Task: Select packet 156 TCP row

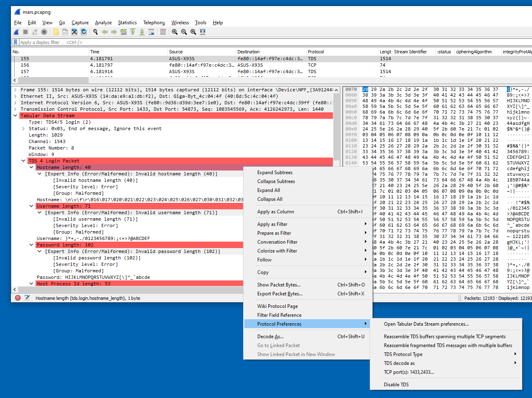Action: point(271,65)
